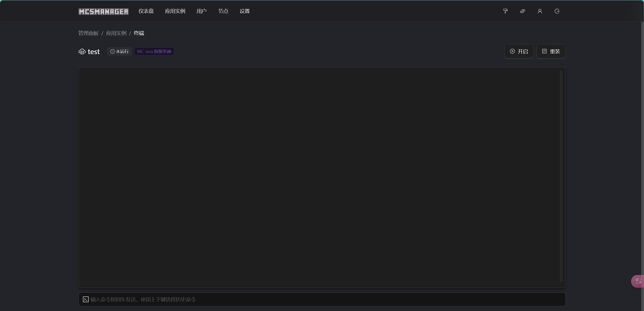Follow the 应用实例 breadcrumb link
Image resolution: width=644 pixels, height=311 pixels.
(116, 33)
